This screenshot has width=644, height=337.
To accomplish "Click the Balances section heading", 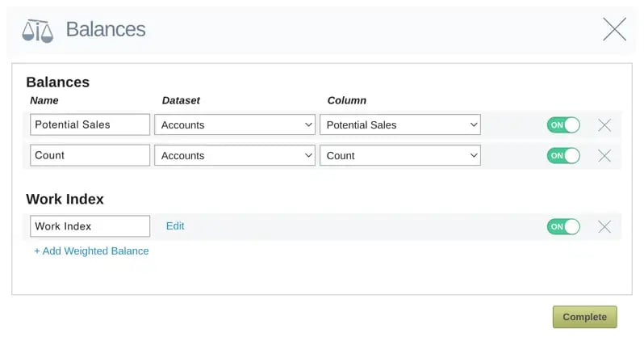I will pyautogui.click(x=57, y=82).
